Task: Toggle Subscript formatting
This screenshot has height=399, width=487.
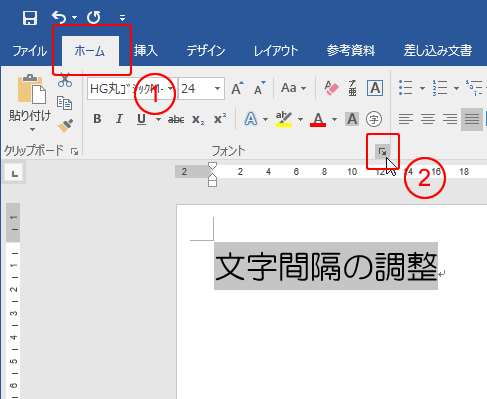Action: [x=198, y=119]
